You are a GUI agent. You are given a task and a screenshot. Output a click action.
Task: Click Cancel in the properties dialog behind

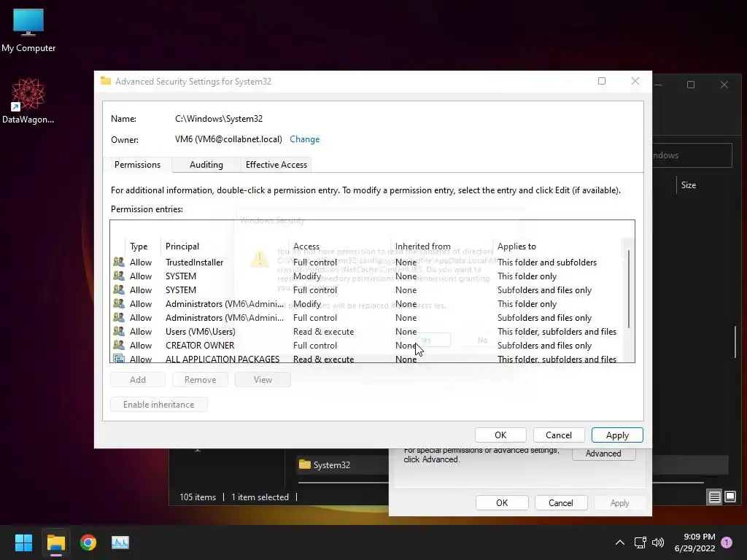(x=561, y=503)
